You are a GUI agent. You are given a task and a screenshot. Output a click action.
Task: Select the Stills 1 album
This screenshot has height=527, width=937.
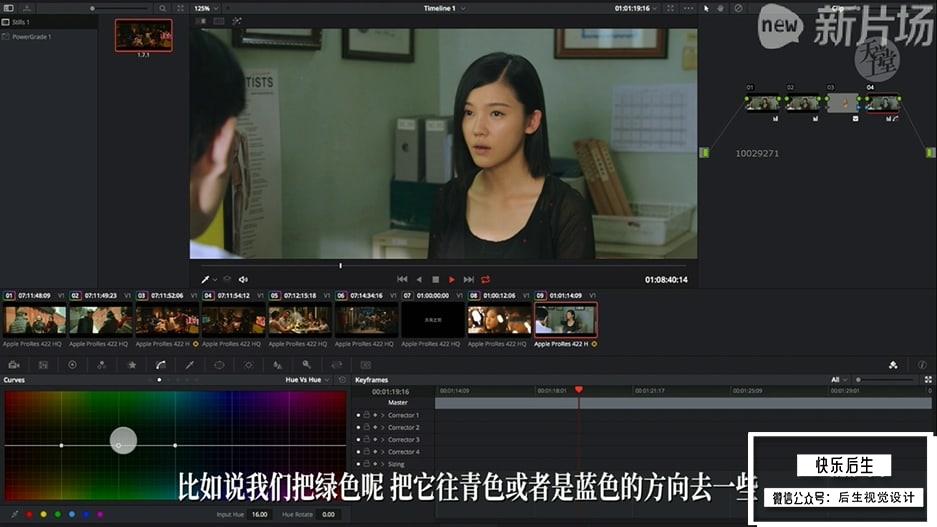[x=49, y=22]
